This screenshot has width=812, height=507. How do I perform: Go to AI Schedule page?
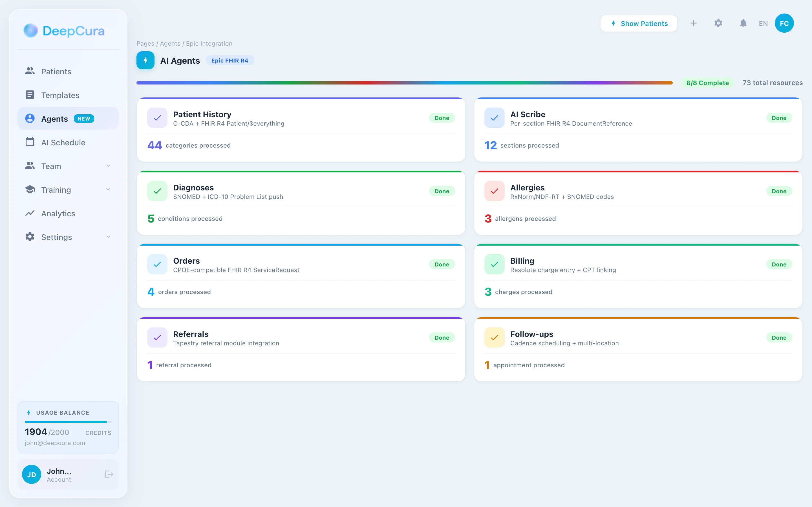(63, 143)
